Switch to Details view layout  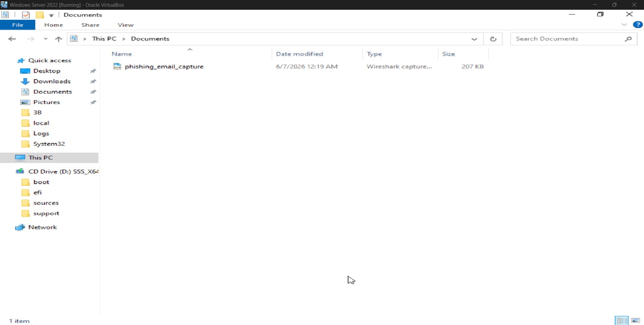coord(621,321)
